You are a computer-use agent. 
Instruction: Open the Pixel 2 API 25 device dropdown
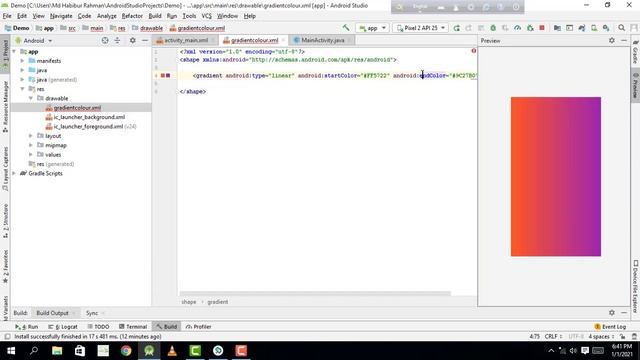[x=420, y=28]
